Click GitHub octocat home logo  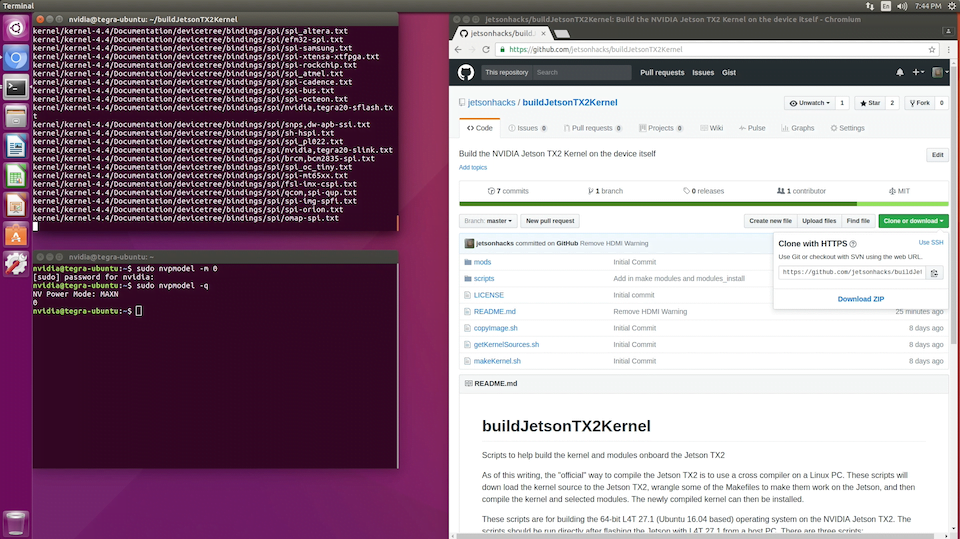coord(466,72)
